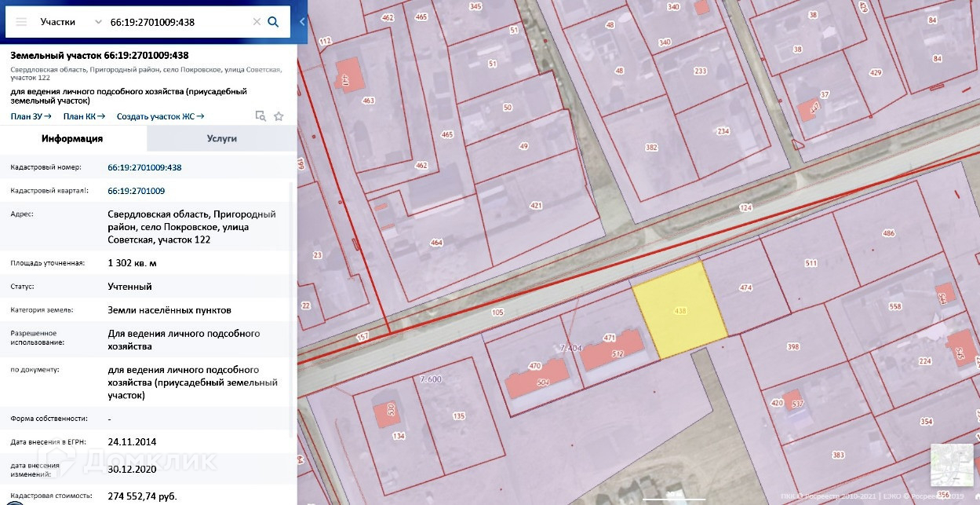The height and width of the screenshot is (505, 980).
Task: Open the hamburger menu in search bar
Action: tap(21, 22)
